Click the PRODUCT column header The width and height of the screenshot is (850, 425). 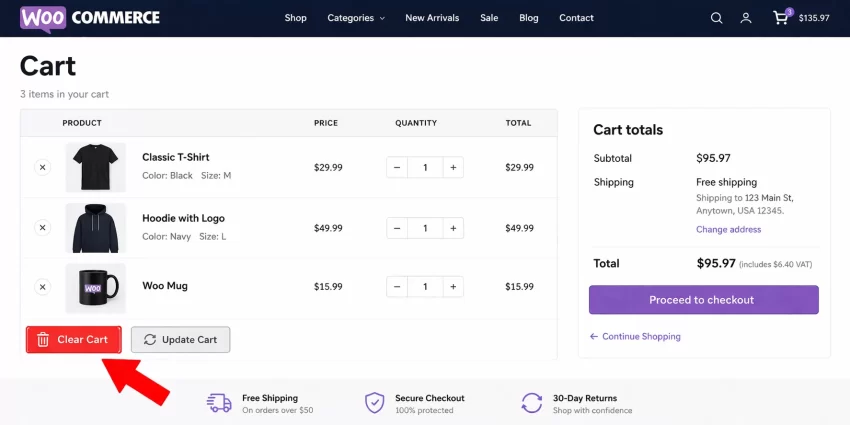pyautogui.click(x=82, y=123)
